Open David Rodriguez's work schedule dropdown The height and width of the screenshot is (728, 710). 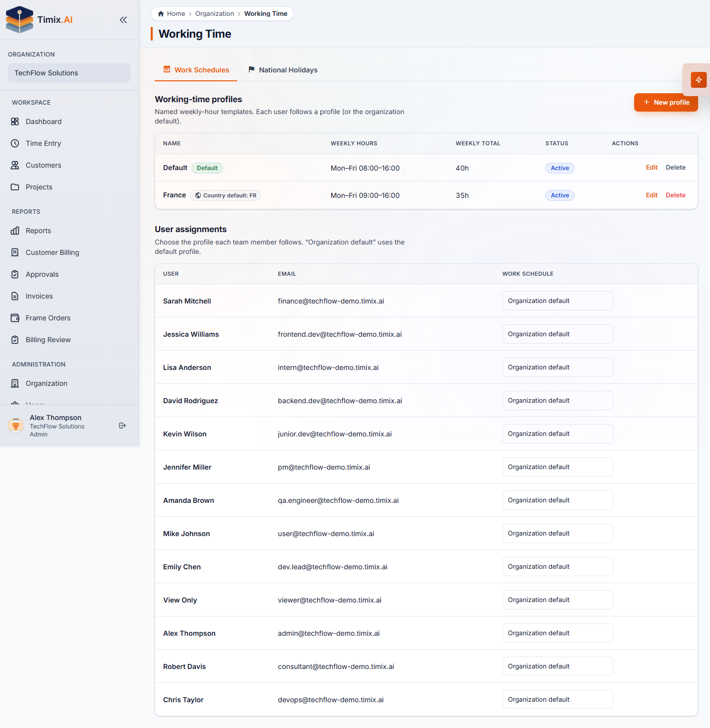tap(558, 401)
